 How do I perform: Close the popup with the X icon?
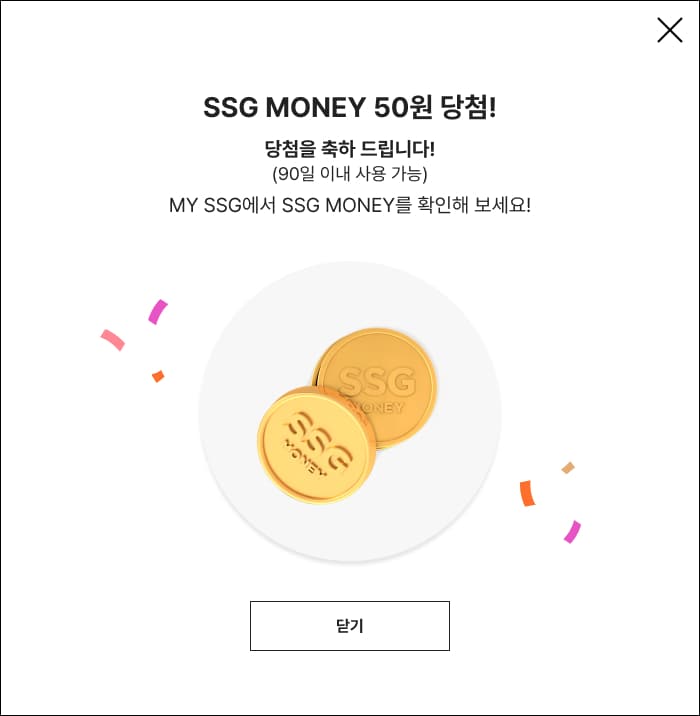(x=669, y=30)
